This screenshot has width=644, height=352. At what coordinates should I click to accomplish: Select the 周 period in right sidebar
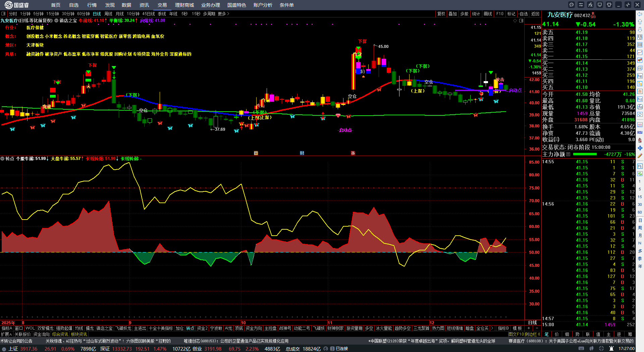(640, 228)
